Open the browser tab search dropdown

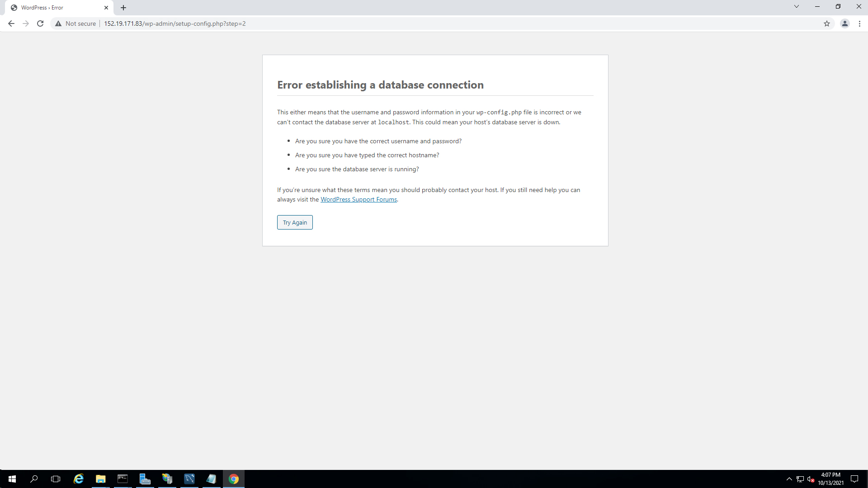click(796, 6)
